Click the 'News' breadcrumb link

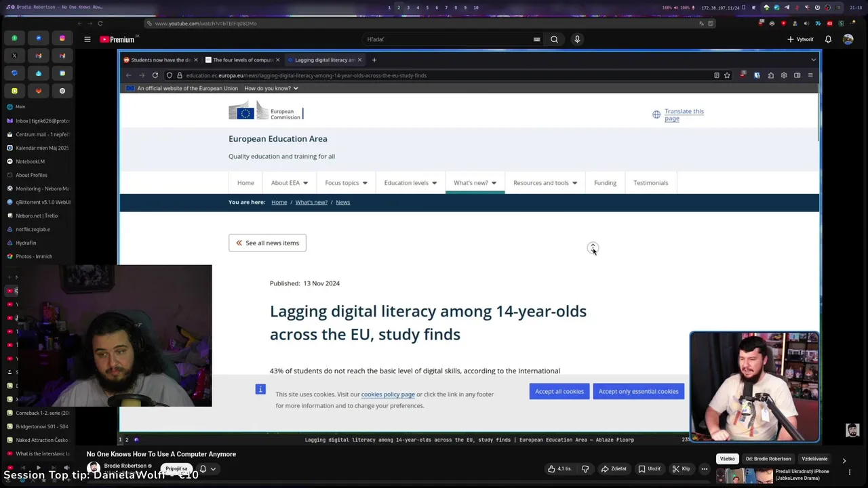pos(342,202)
